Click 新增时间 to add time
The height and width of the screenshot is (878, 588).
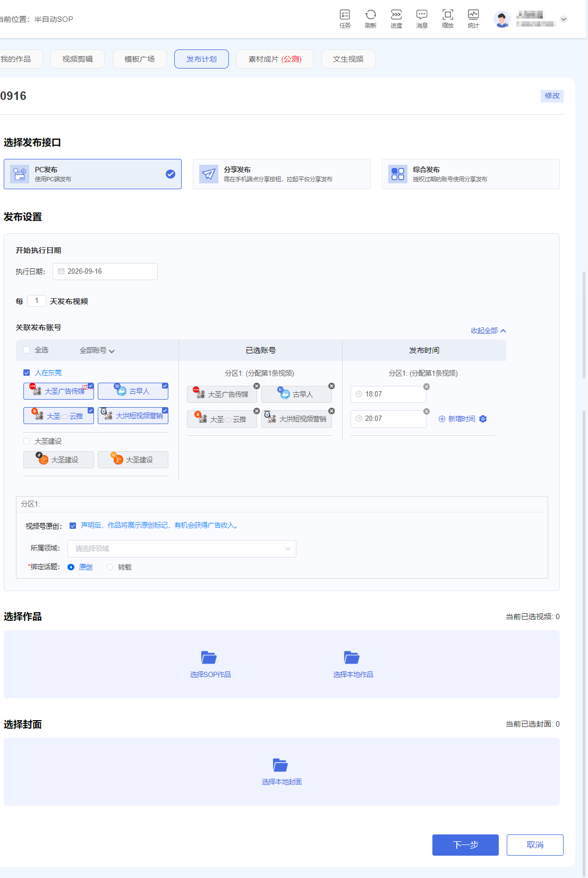[457, 419]
